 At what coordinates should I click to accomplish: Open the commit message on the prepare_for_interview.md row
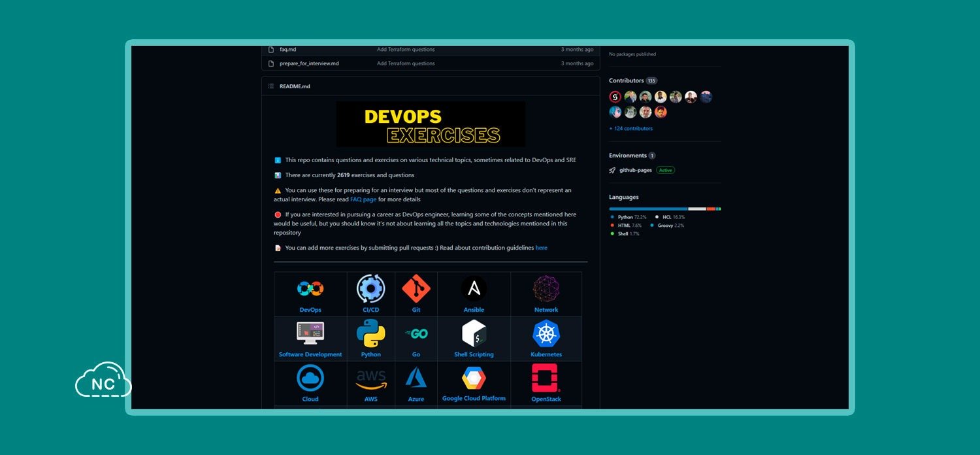(406, 63)
